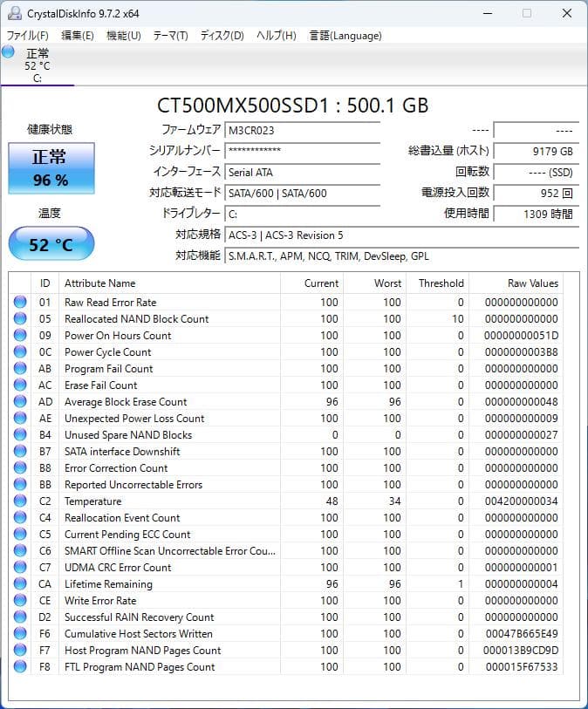
Task: Click the Attribute Name column header
Action: [169, 283]
